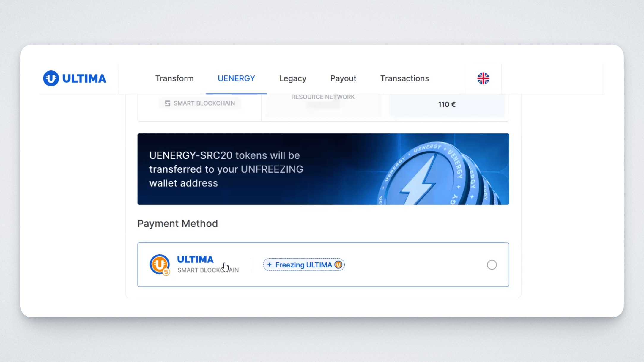Click the ULTIMA wordmark in header
Screen dimensions: 644x362
84,78
